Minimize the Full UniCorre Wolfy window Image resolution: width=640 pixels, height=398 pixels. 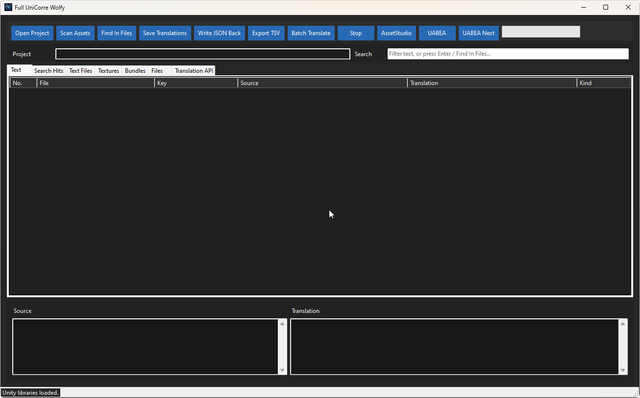(584, 7)
